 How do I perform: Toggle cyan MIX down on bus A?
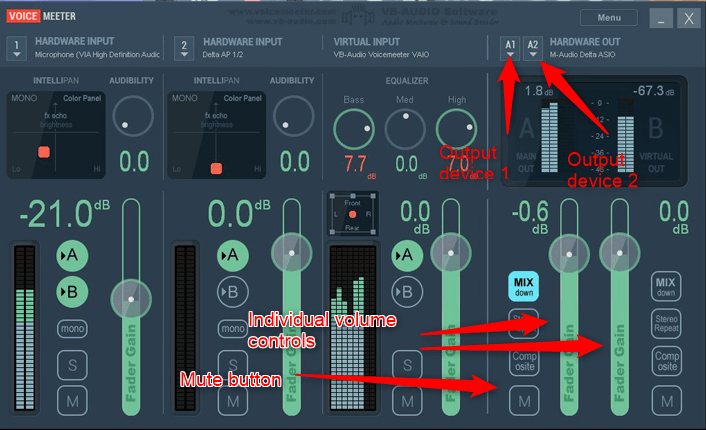point(524,286)
